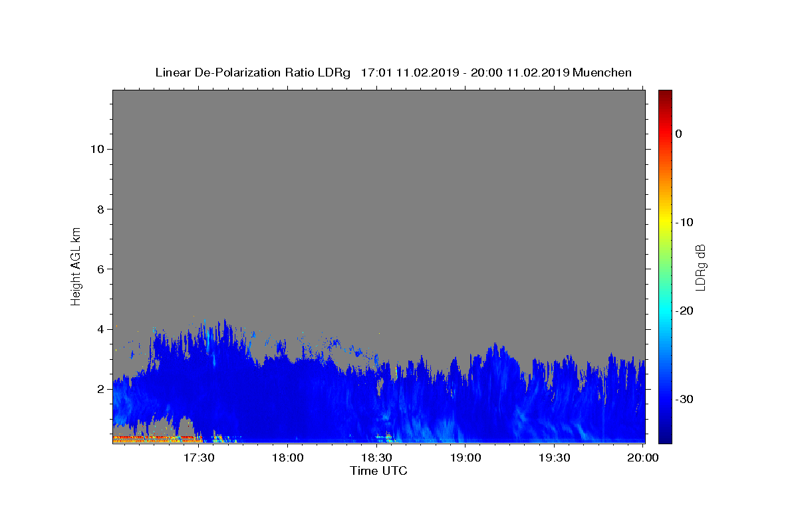Viewport: 798px width, 532px height.
Task: Click the dark blue bottom of colorbar
Action: pos(665,438)
